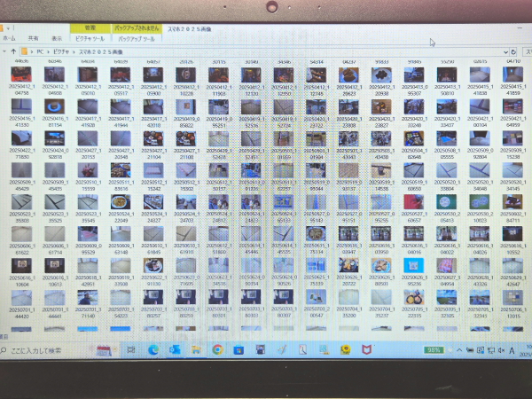Go to PC in the address breadcrumb
Screen dimensions: 532x399
tap(43, 51)
